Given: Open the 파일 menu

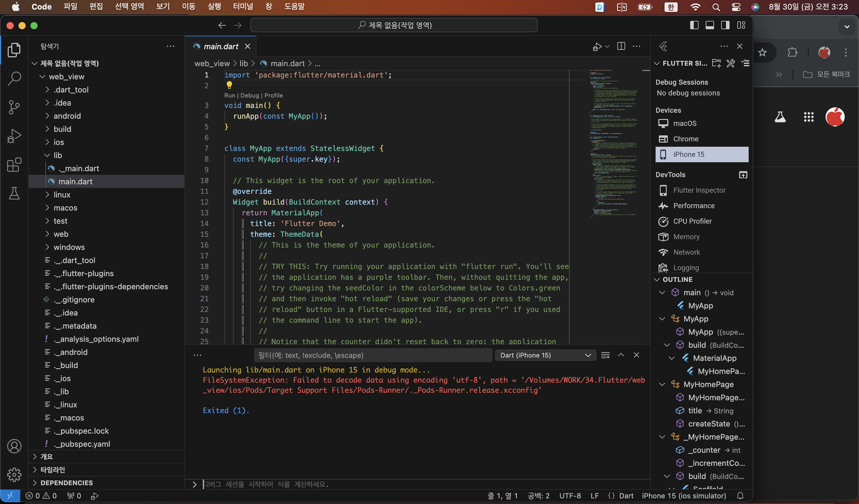Looking at the screenshot, I should click(x=70, y=7).
